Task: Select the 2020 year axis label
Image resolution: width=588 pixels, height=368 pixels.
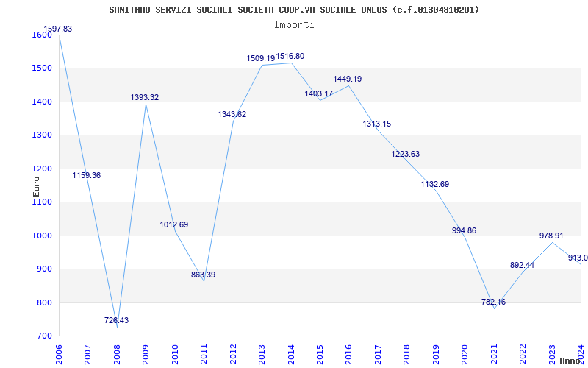Action: coord(465,354)
